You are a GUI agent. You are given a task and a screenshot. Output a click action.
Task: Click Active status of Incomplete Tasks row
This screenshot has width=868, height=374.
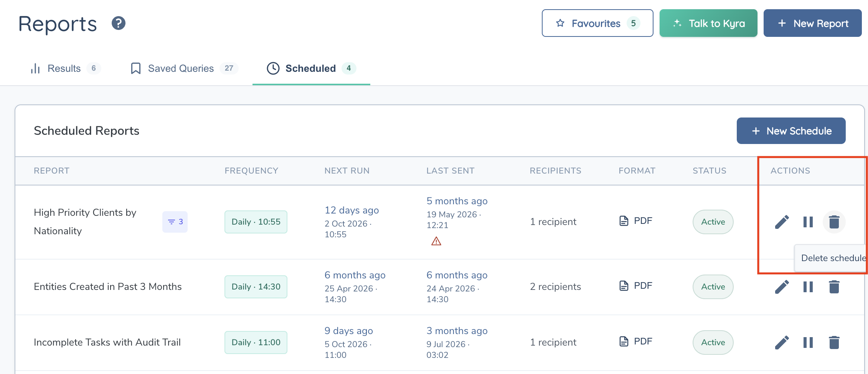pyautogui.click(x=713, y=343)
